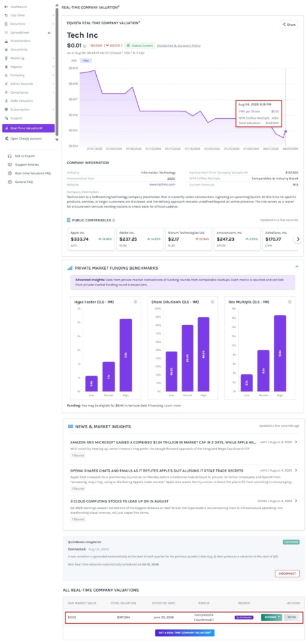Expand the Securities sidebar menu
This screenshot has height=644, width=308.
coord(53,25)
